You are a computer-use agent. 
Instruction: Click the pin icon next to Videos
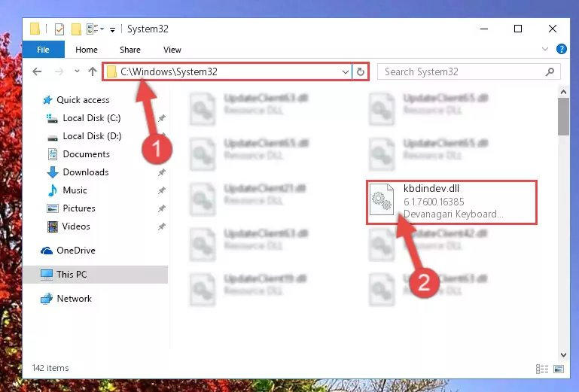tap(162, 226)
